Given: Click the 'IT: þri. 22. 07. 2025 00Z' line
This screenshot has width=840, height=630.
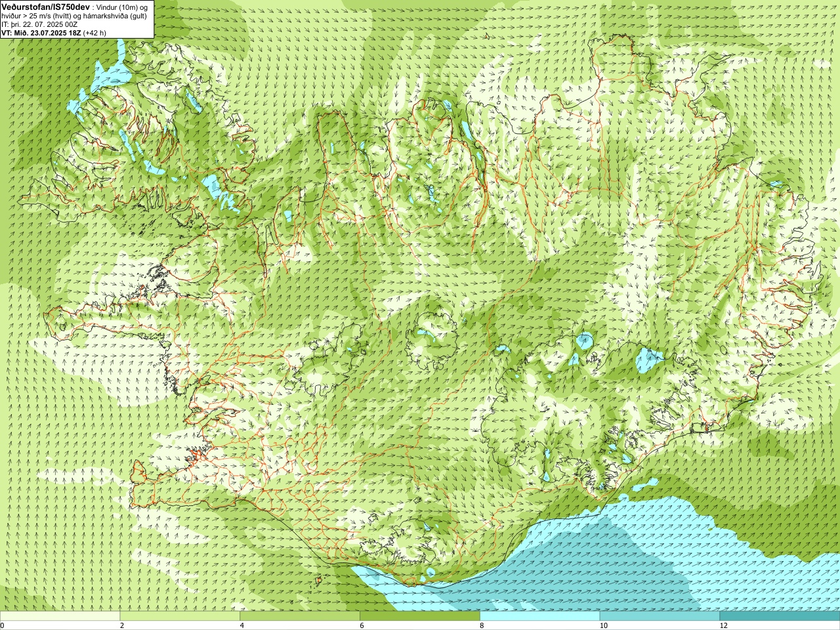Looking at the screenshot, I should pos(40,24).
